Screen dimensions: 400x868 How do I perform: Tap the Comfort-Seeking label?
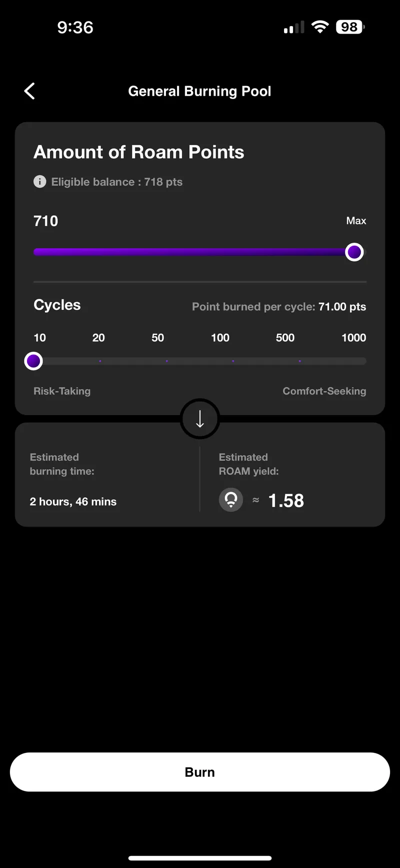click(324, 391)
